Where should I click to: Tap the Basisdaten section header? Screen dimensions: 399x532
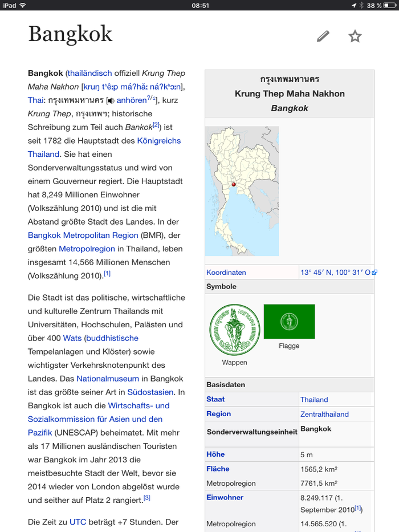click(x=226, y=385)
